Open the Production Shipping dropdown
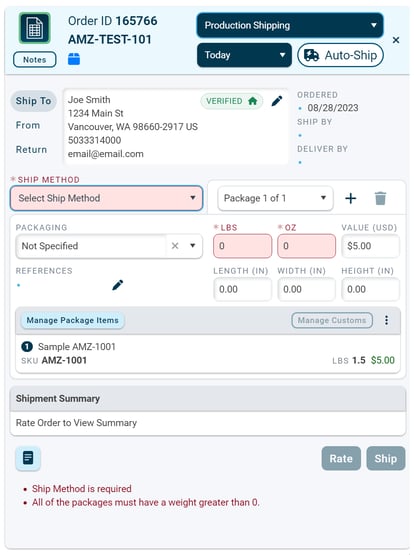The height and width of the screenshot is (555, 414). [x=290, y=25]
